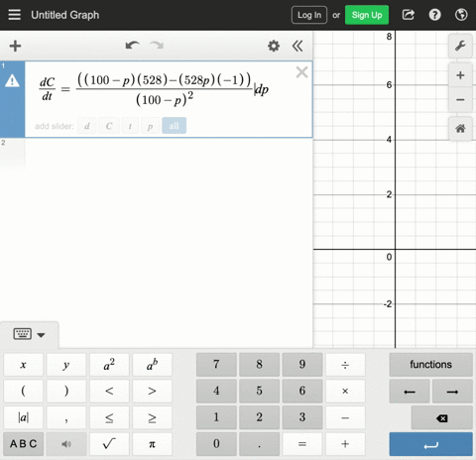Viewport: 476px width, 460px height.
Task: Tap the square root key
Action: tap(109, 444)
